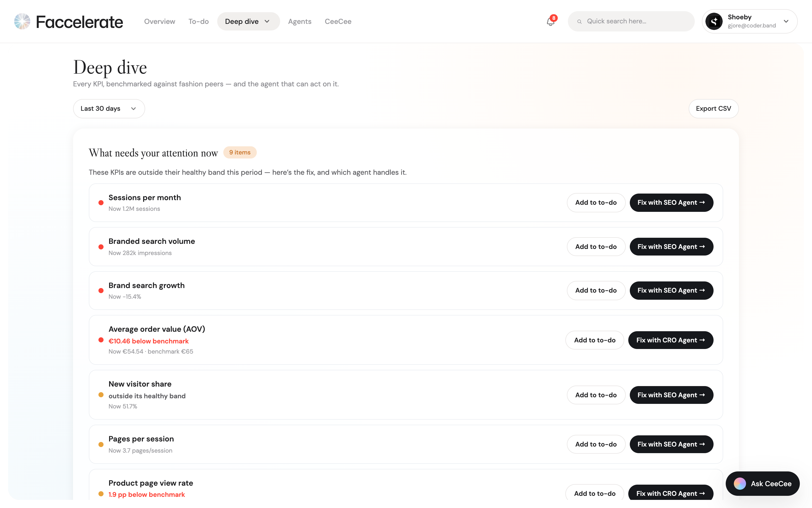Click 'Now 282k impressions' text
Screen dimensions: 812x508
tap(140, 253)
